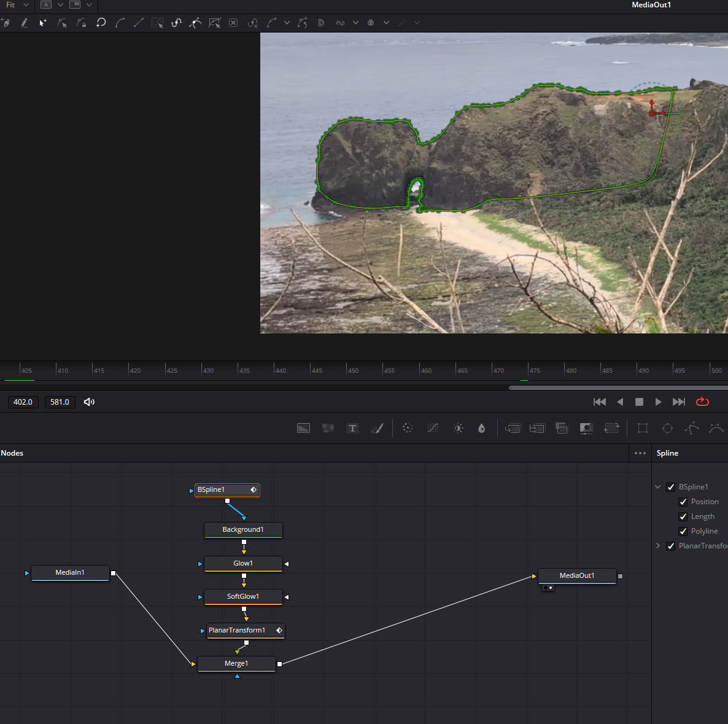Click the render end field showing 581.0
The image size is (728, 724).
coord(60,402)
